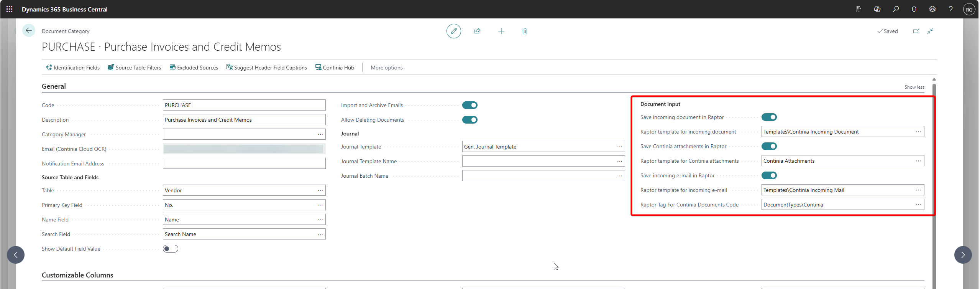Click the trash delete icon
This screenshot has width=980, height=289.
point(525,31)
